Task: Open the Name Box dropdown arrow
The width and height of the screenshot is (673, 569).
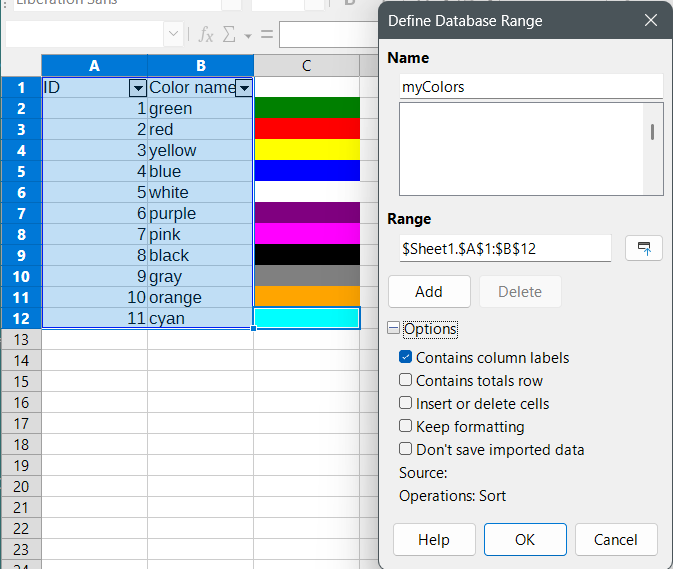Action: tap(174, 35)
